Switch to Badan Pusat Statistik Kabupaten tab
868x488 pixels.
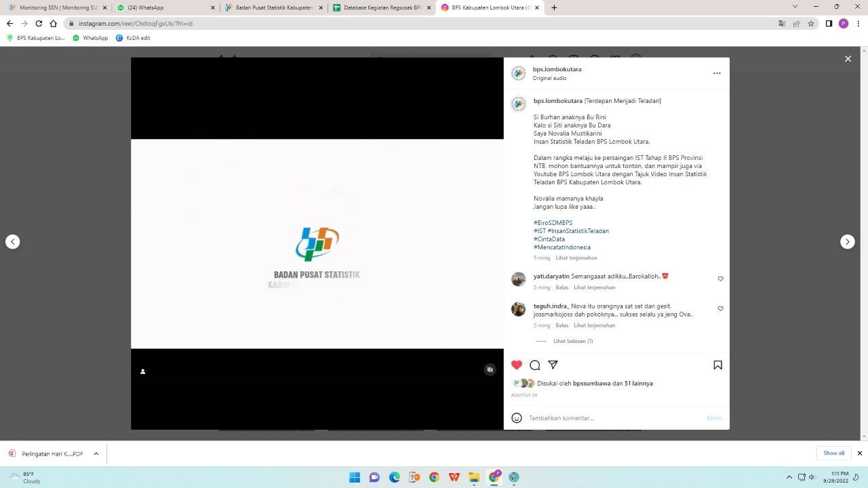coord(273,7)
